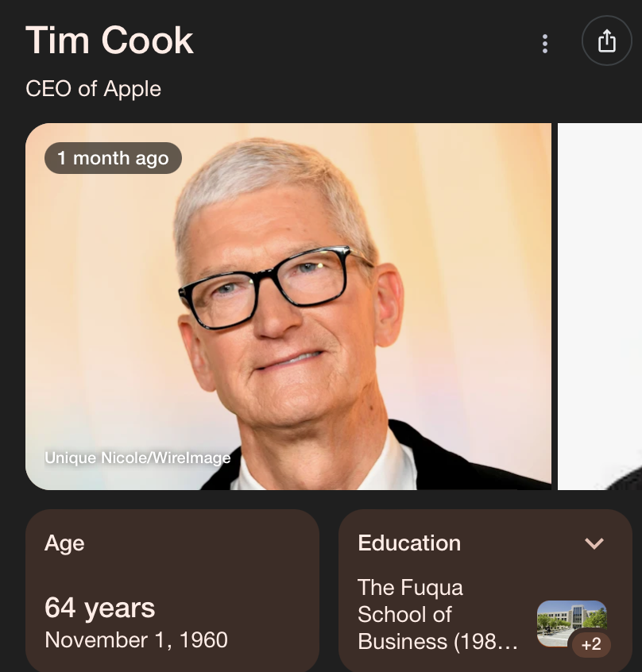Tap the eyeglasses in the portrait photo
This screenshot has height=672, width=642.
pos(273,285)
